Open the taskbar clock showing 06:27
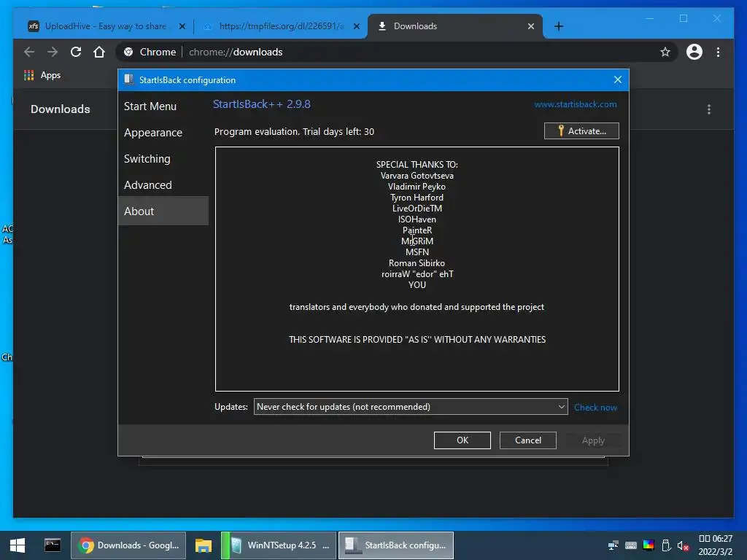Viewport: 747px width, 560px height. tap(715, 545)
